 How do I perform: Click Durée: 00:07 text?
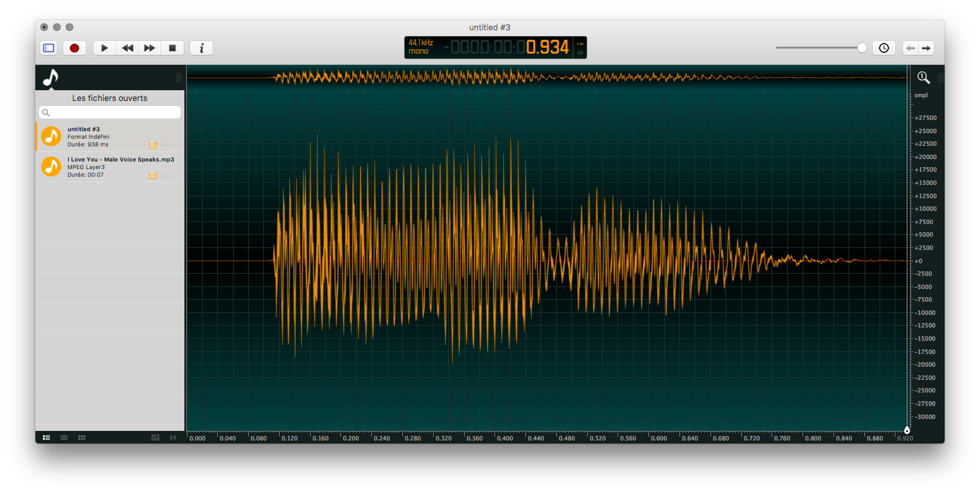pyautogui.click(x=86, y=175)
